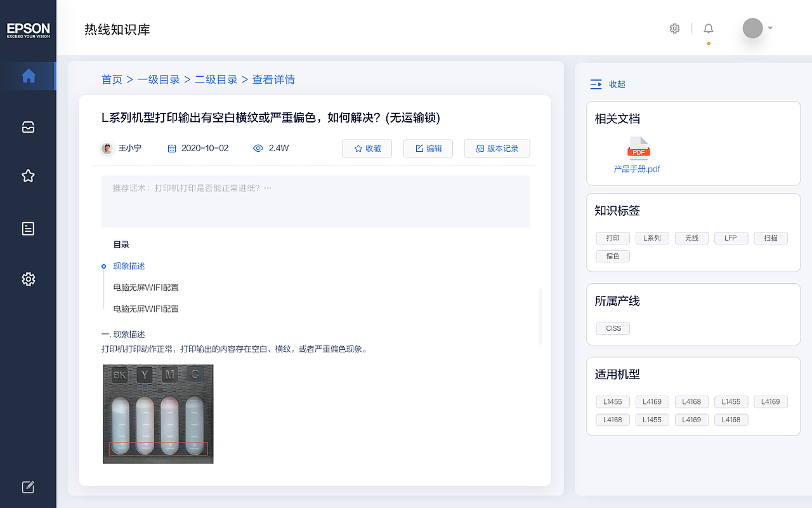Open sidebar settings gear icon
812x508 pixels.
pyautogui.click(x=28, y=279)
